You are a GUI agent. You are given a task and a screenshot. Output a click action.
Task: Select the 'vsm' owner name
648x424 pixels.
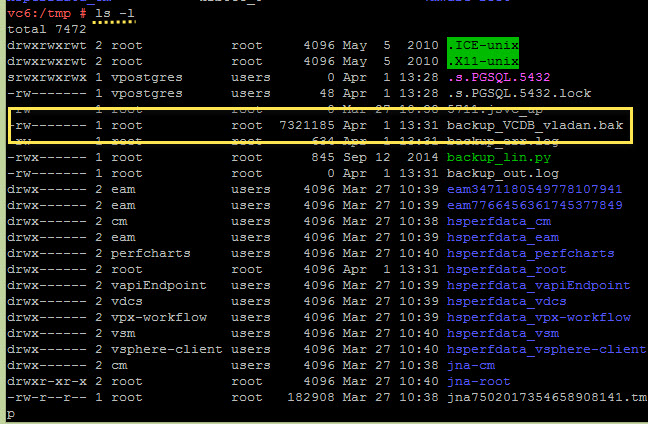[123, 333]
